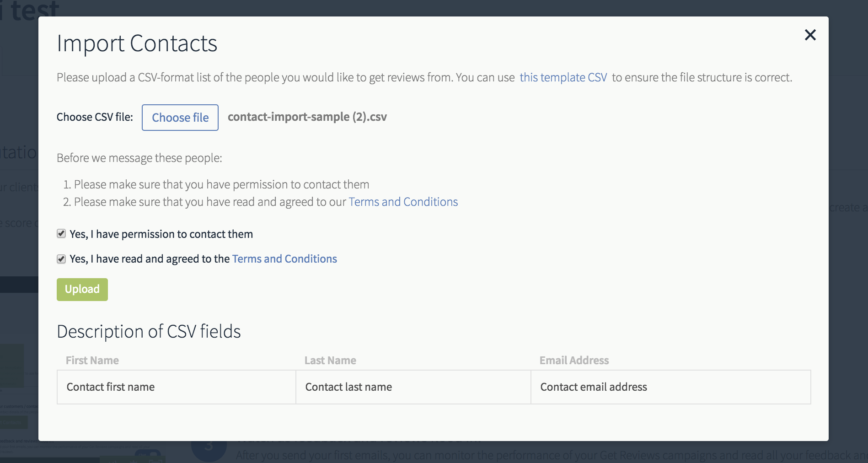Click the contact-import-sample (2).csv file name

tap(307, 117)
